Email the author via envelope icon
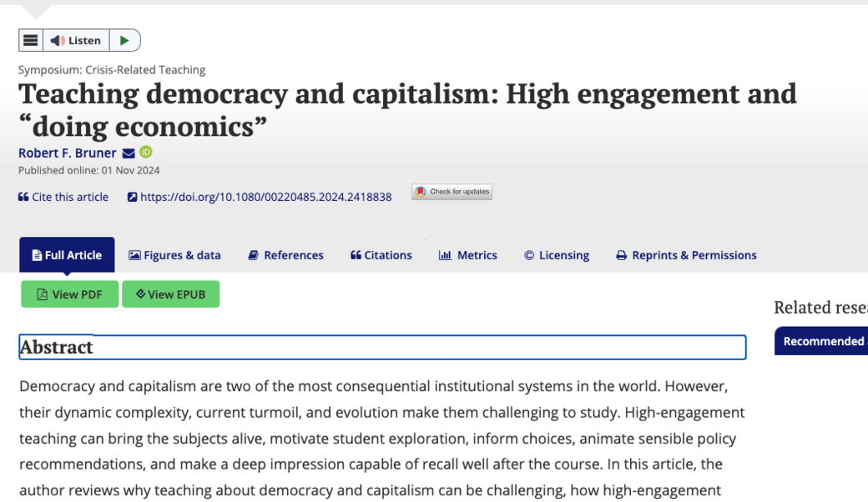This screenshot has height=502, width=868. pyautogui.click(x=129, y=153)
